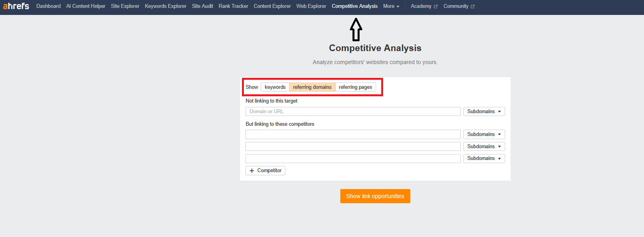The width and height of the screenshot is (644, 237).
Task: Open Web Explorer
Action: (311, 6)
